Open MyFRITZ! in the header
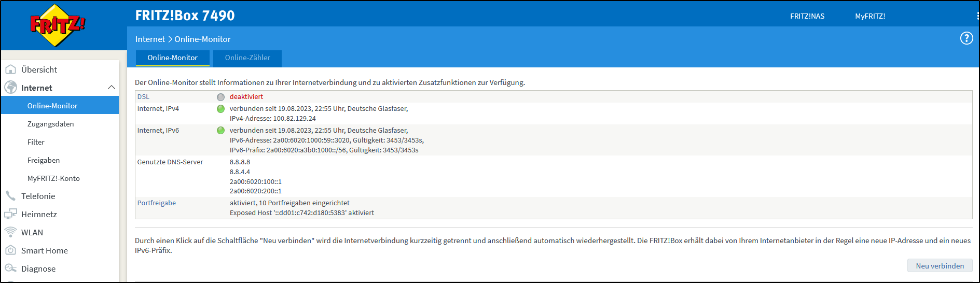Image resolution: width=980 pixels, height=283 pixels. pos(870,16)
